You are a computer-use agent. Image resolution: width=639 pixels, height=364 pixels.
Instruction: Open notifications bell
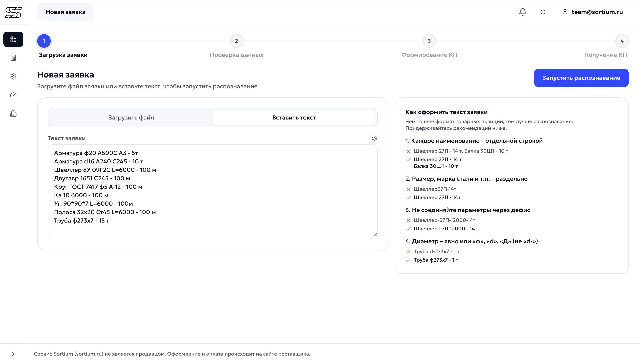tap(523, 12)
